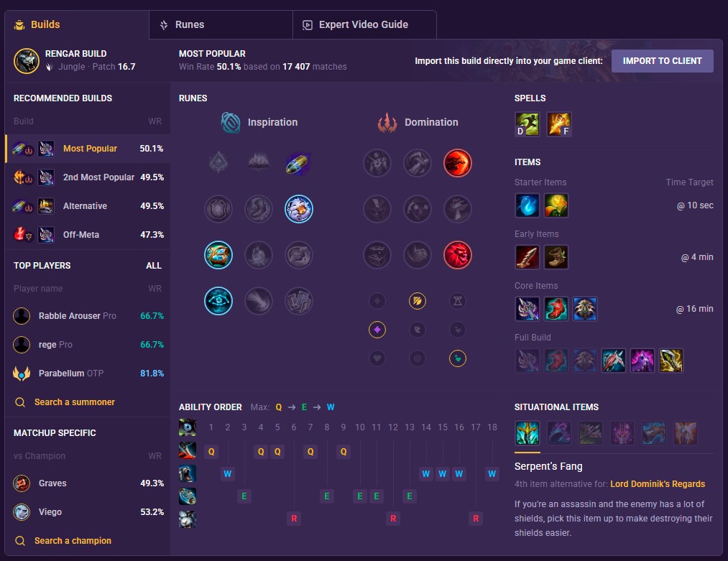This screenshot has height=561, width=728.
Task: Click the Import to Client button
Action: pyautogui.click(x=662, y=61)
